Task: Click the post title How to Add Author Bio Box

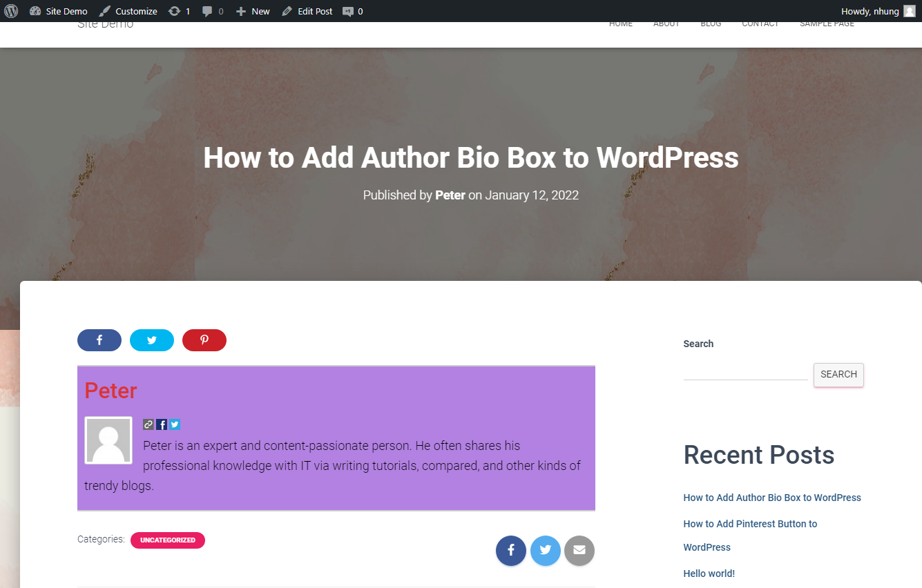Action: point(471,157)
